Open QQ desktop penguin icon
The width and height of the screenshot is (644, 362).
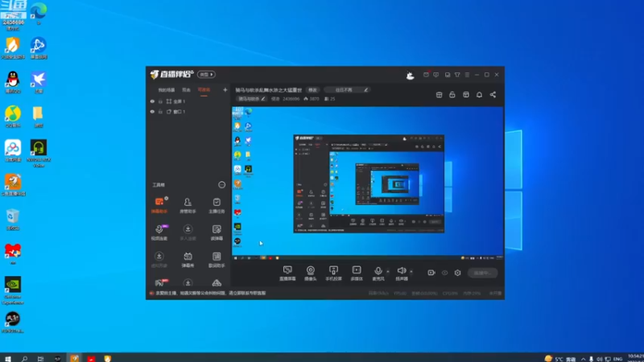click(x=13, y=82)
